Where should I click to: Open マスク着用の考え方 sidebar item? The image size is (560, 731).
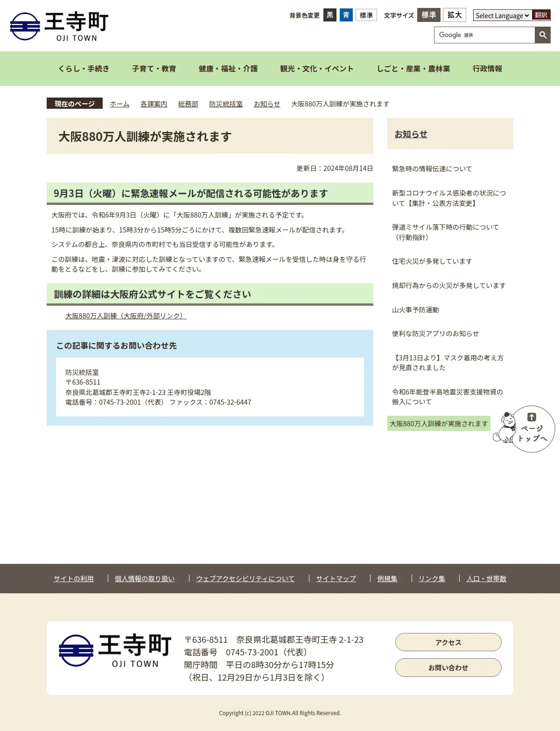448,363
